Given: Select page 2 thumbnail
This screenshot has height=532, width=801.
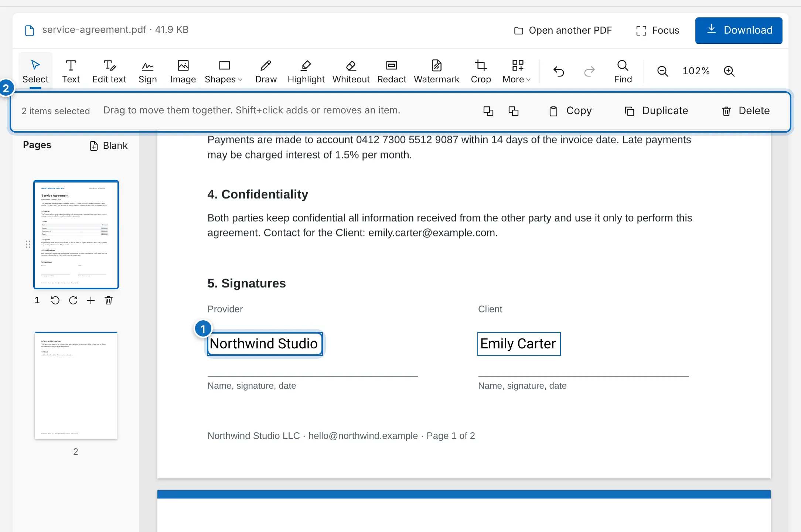Looking at the screenshot, I should click(x=76, y=386).
